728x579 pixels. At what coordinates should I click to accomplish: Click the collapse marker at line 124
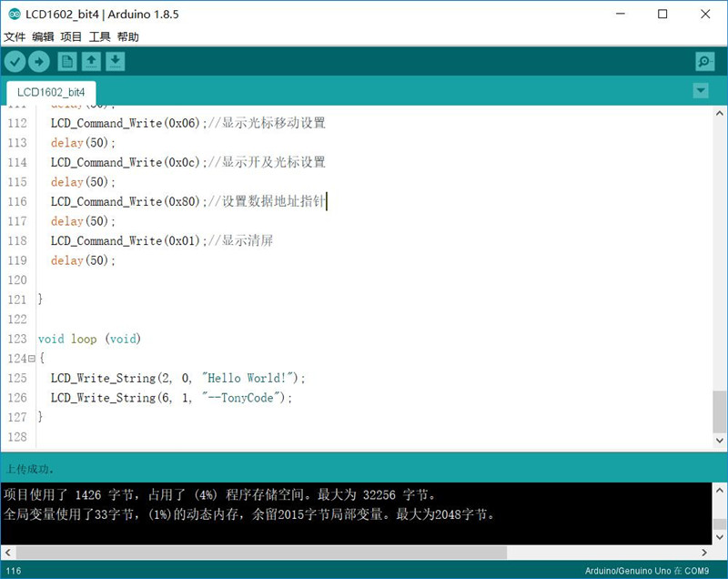pyautogui.click(x=30, y=359)
